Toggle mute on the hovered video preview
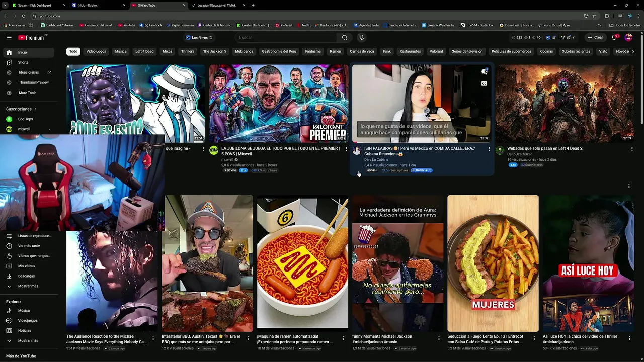Screen dimensions: 644x362 484,72
